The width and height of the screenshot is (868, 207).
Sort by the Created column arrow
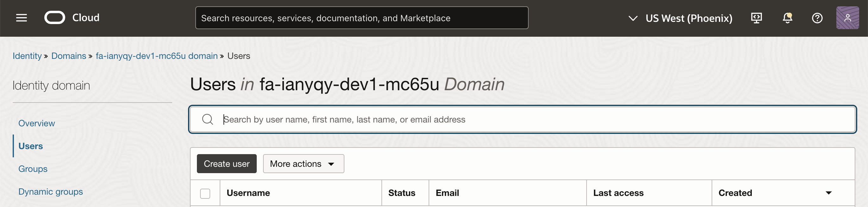pyautogui.click(x=828, y=193)
